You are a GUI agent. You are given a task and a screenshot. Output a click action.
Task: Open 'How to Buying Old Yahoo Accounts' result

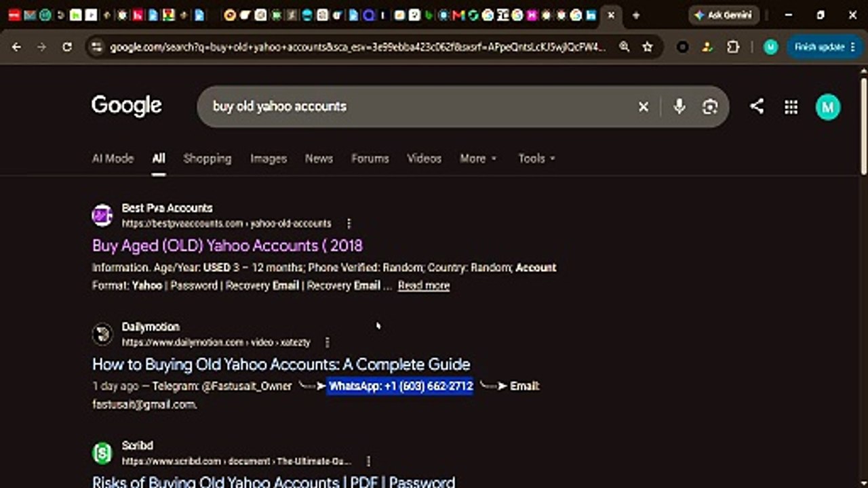(x=281, y=364)
